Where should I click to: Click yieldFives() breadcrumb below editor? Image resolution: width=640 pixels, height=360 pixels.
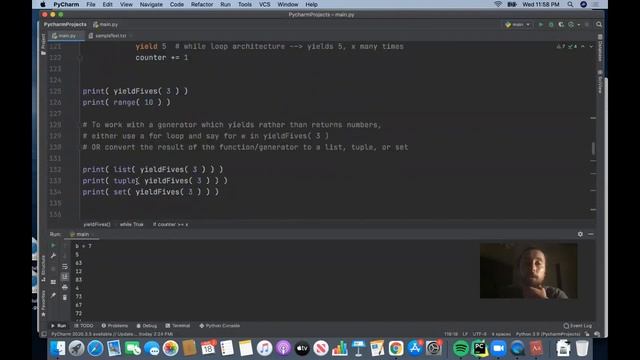pos(97,224)
